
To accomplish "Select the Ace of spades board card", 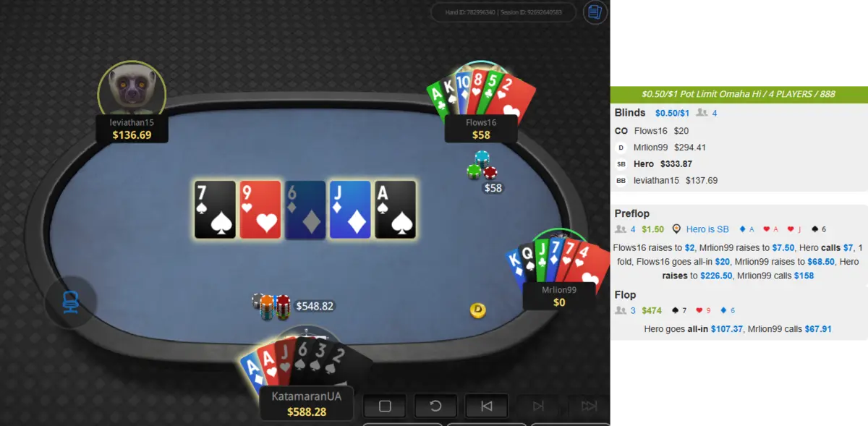I will pyautogui.click(x=396, y=210).
